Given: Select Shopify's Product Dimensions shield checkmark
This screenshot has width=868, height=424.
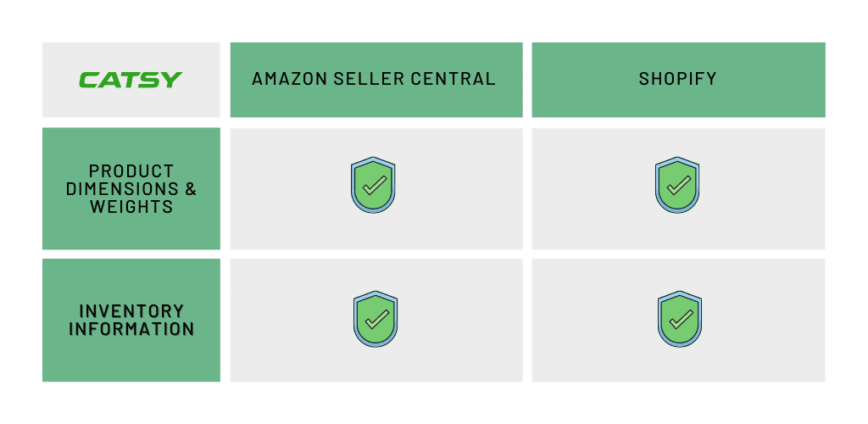Looking at the screenshot, I should pos(677,185).
